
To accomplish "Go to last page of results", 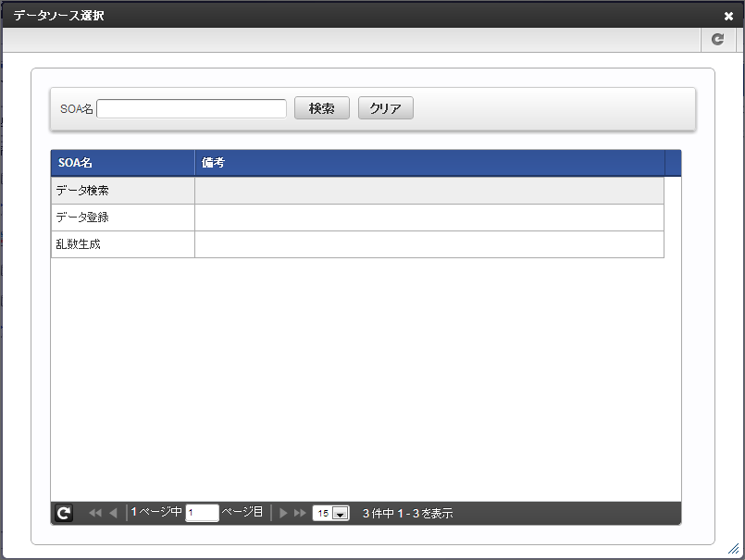I will coord(300,513).
